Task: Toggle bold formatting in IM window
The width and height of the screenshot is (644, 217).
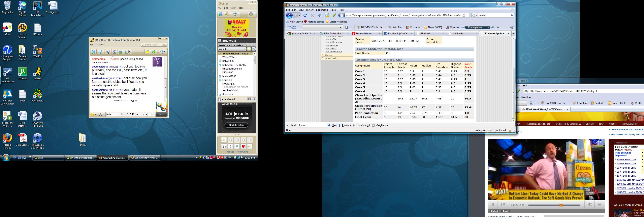Action: (127, 114)
